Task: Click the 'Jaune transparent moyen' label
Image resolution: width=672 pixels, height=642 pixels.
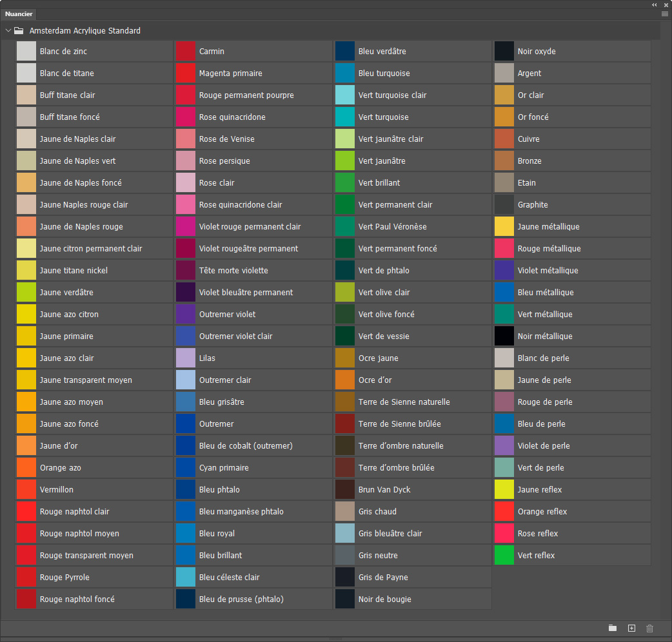Action: coord(86,380)
